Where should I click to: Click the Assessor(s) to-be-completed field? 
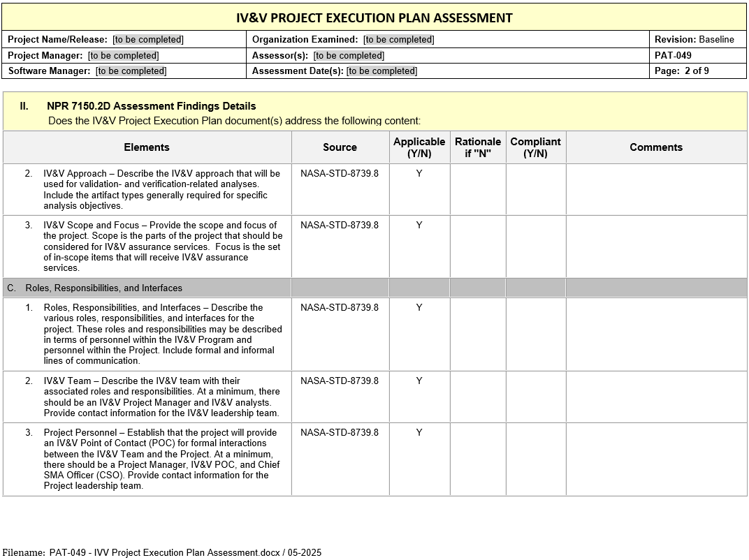349,55
